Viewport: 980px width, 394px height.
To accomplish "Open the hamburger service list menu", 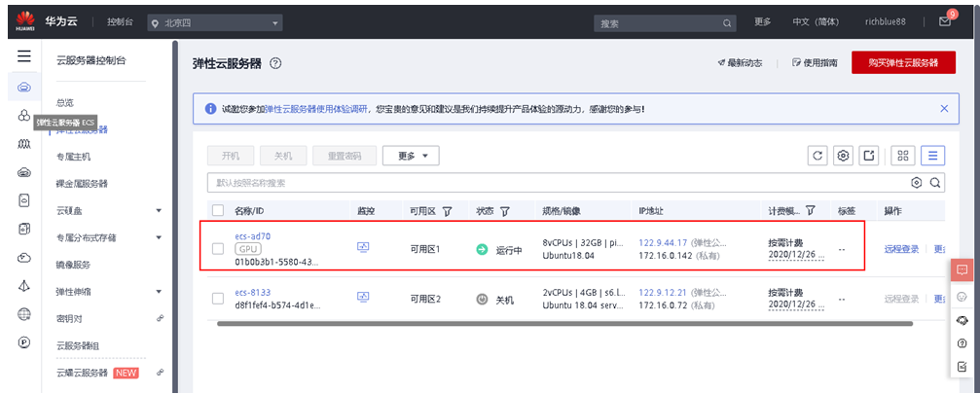I will coord(23,56).
